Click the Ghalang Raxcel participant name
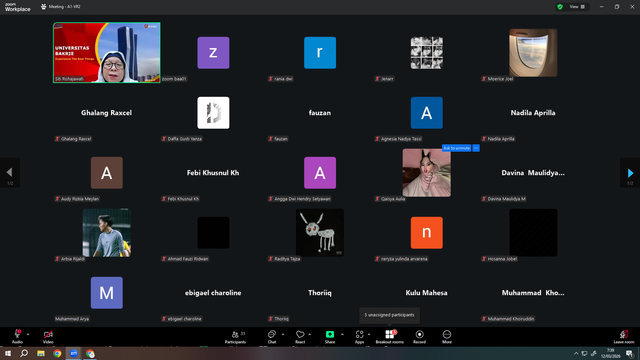This screenshot has width=640, height=360. tap(106, 113)
